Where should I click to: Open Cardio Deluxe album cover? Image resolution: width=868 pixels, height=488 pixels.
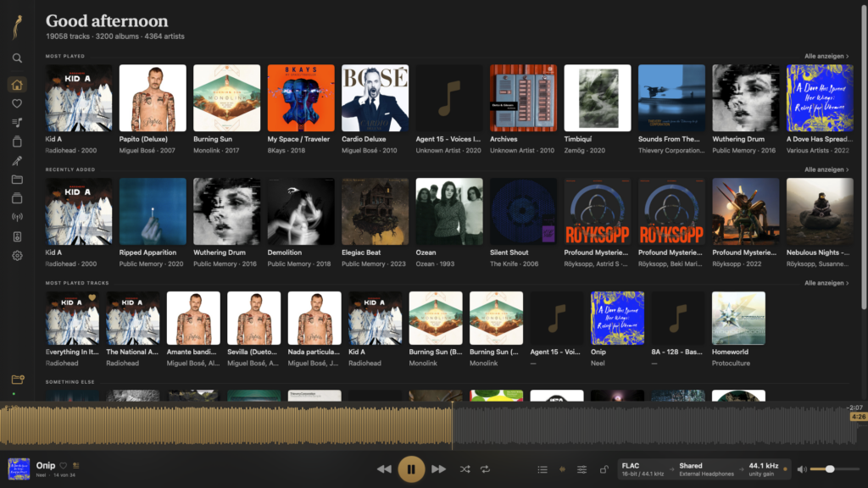pyautogui.click(x=376, y=98)
